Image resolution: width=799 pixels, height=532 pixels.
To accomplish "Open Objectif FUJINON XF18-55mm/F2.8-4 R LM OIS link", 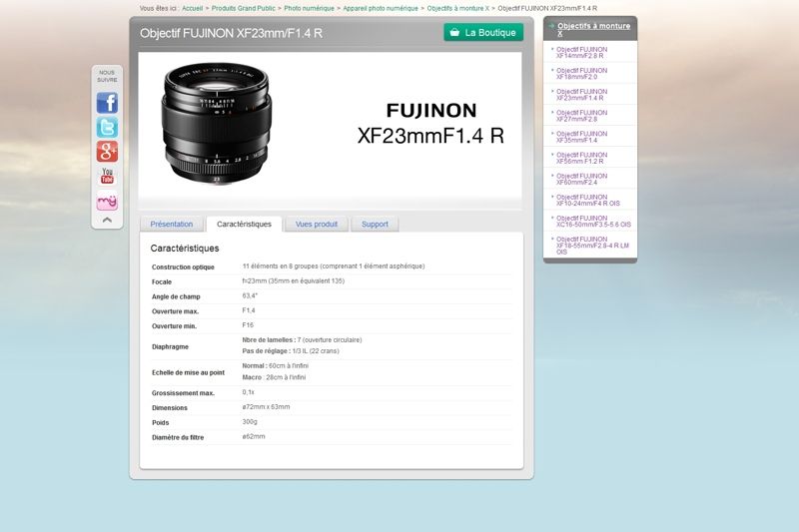I will 592,246.
